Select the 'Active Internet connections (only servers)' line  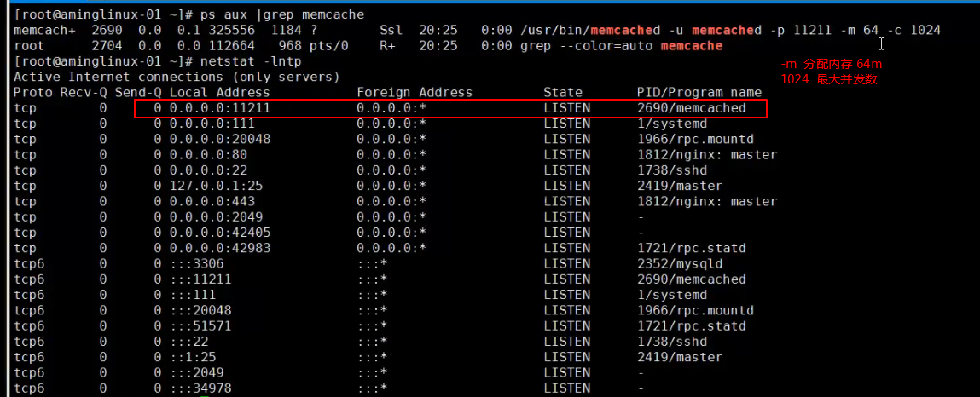pos(177,77)
